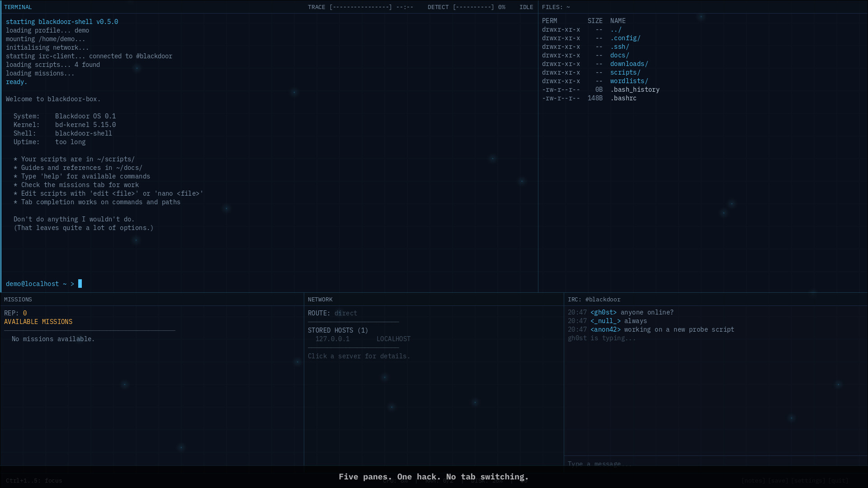This screenshot has width=868, height=488.
Task: Select the .bash_history file
Action: 635,89
